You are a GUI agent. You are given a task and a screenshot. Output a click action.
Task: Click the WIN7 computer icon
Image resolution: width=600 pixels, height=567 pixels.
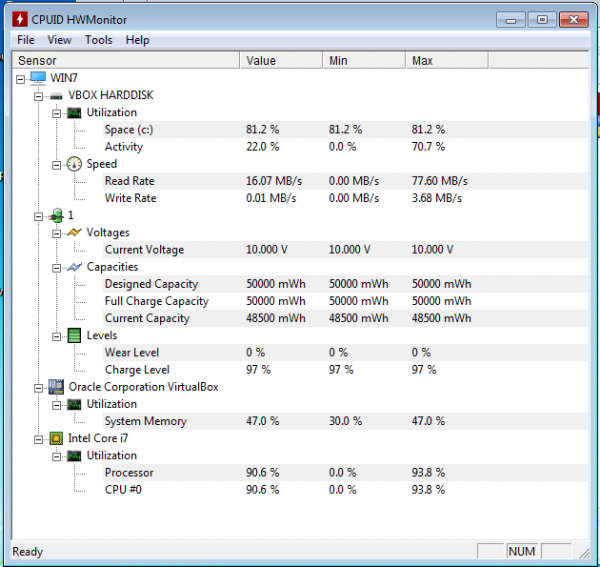pos(38,78)
